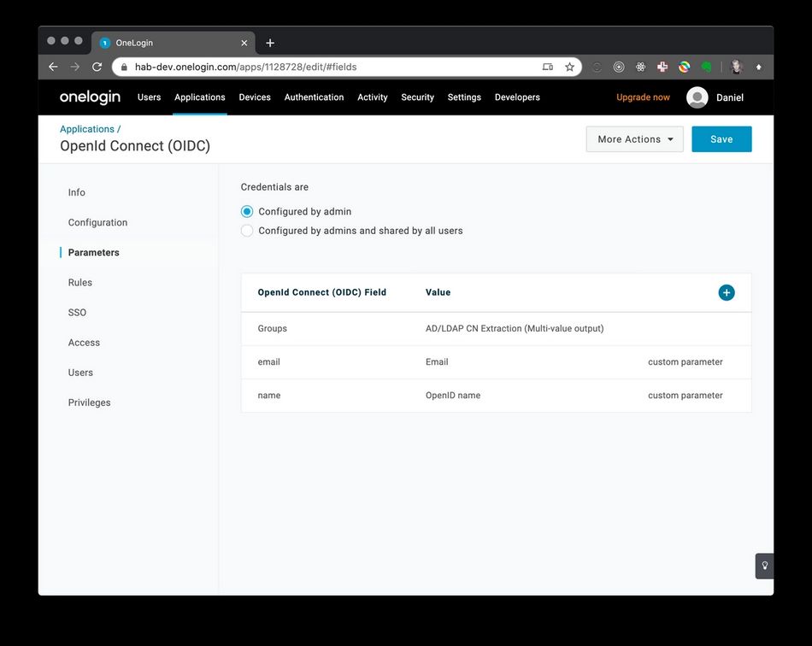Switch to the Info sidebar tab

coord(77,192)
